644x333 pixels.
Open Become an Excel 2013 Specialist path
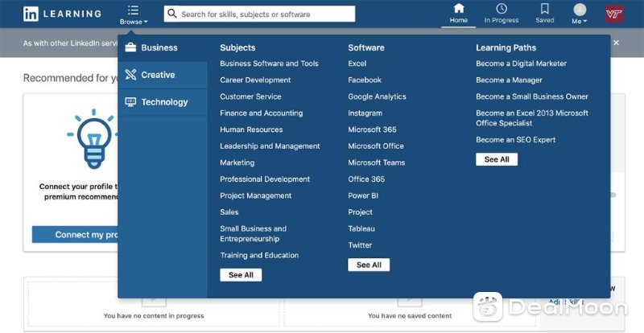click(x=532, y=118)
